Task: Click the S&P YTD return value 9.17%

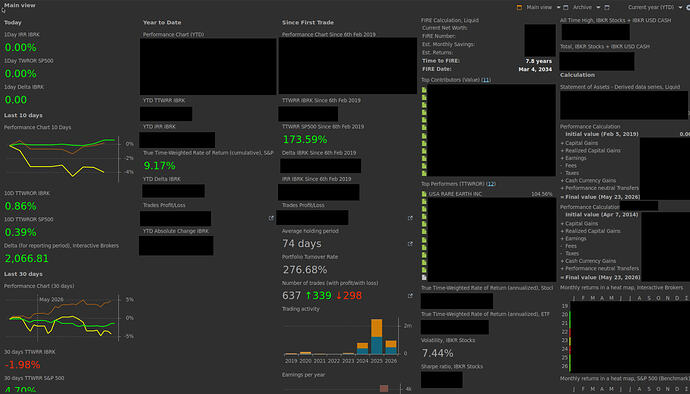Action: [x=160, y=166]
